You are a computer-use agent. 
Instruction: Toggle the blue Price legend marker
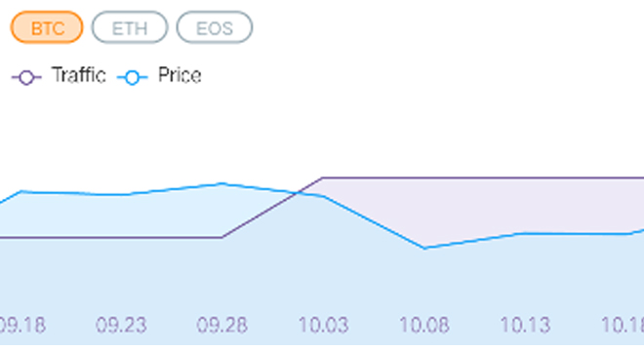coord(133,77)
